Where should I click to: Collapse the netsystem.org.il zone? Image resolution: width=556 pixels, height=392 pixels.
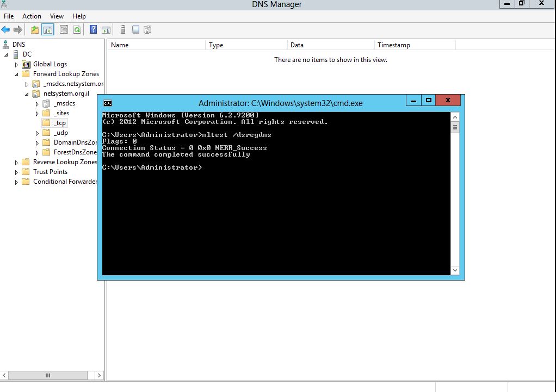click(x=27, y=94)
